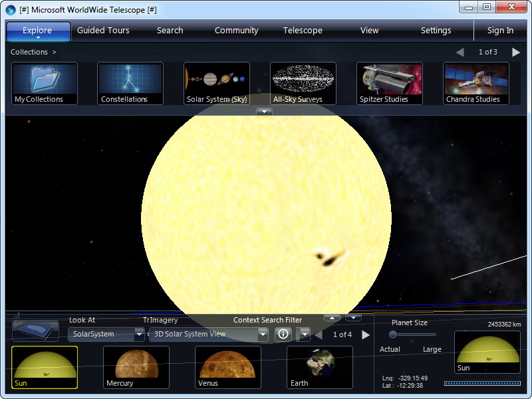Select the Sun thumbnail in context list

pos(45,368)
